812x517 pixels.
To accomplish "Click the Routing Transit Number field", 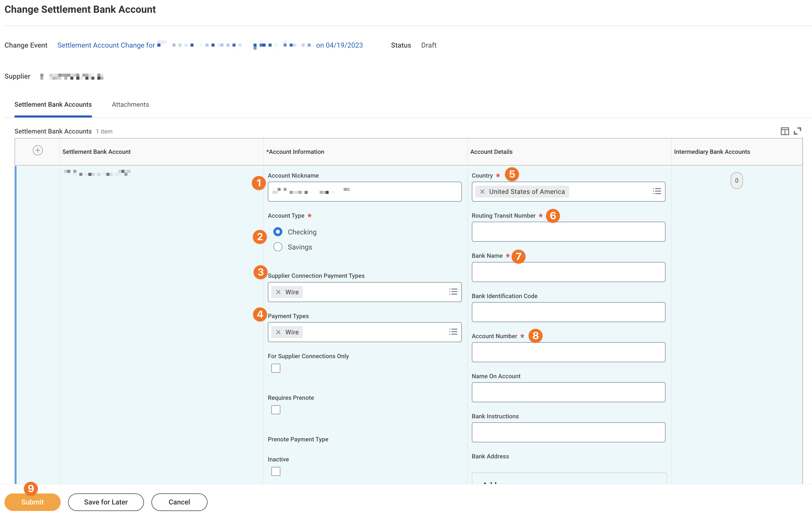I will tap(568, 231).
